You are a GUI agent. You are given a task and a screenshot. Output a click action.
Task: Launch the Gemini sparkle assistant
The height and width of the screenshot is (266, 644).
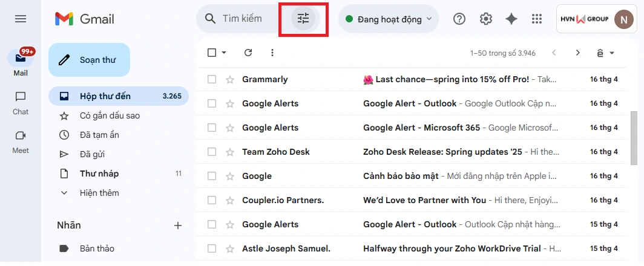coord(511,19)
